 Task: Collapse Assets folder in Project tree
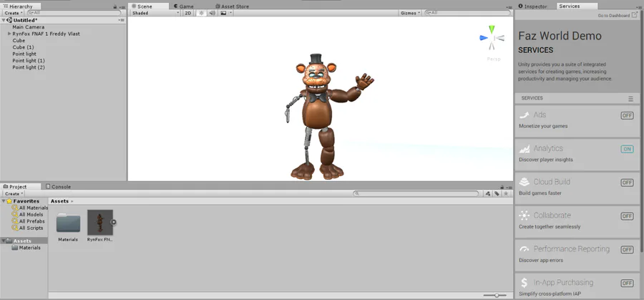pos(4,241)
